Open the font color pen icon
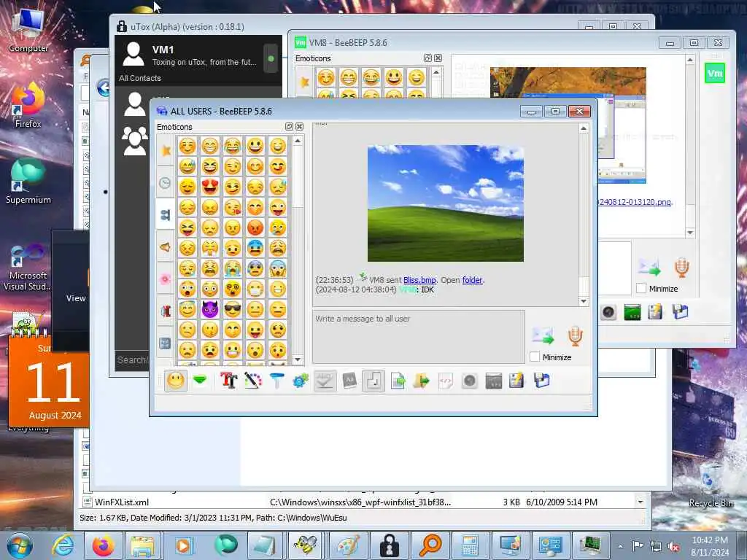The height and width of the screenshot is (560, 747). click(253, 381)
